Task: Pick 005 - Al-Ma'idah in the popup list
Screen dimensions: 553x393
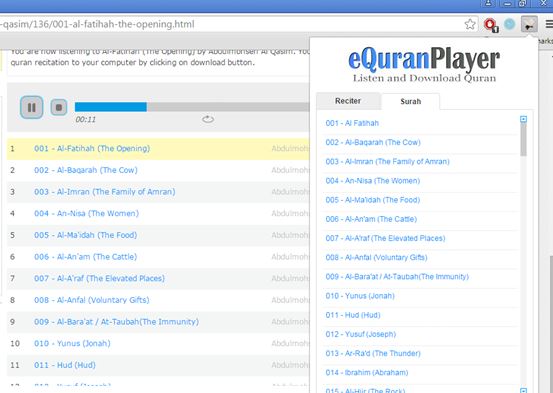Action: click(x=372, y=200)
